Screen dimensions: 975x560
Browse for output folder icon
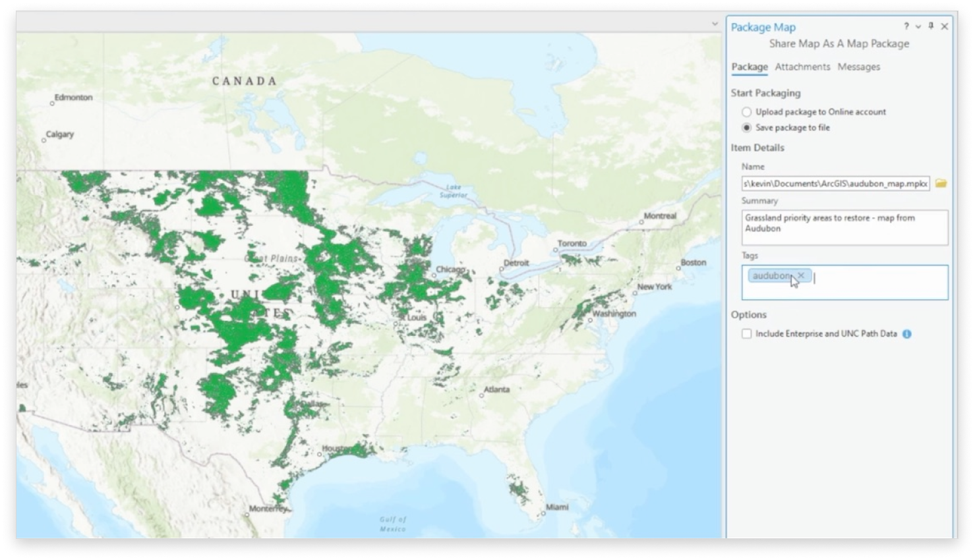coord(941,184)
